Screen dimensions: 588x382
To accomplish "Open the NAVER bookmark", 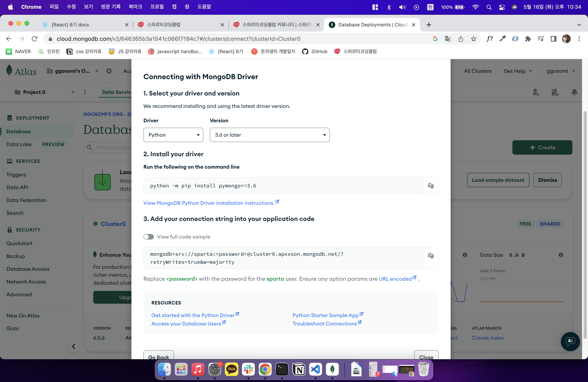I will 18,51.
